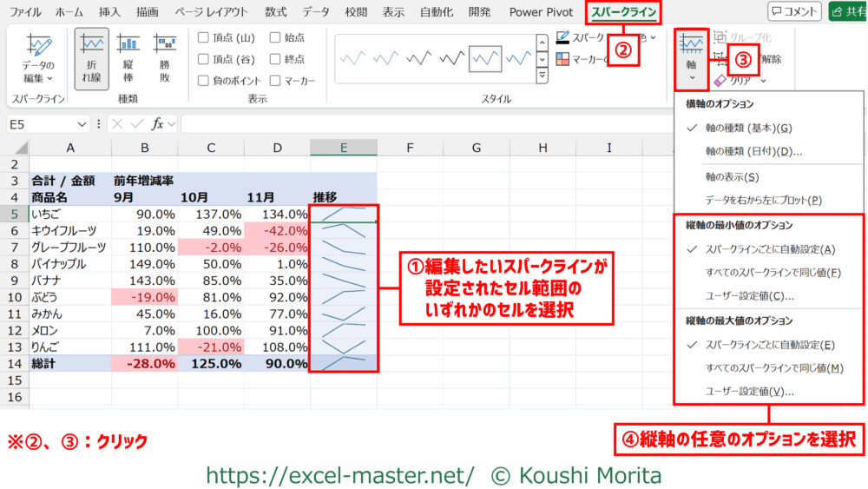Open the 軸 axis button
Image resolution: width=868 pixels, height=489 pixels.
[x=692, y=56]
